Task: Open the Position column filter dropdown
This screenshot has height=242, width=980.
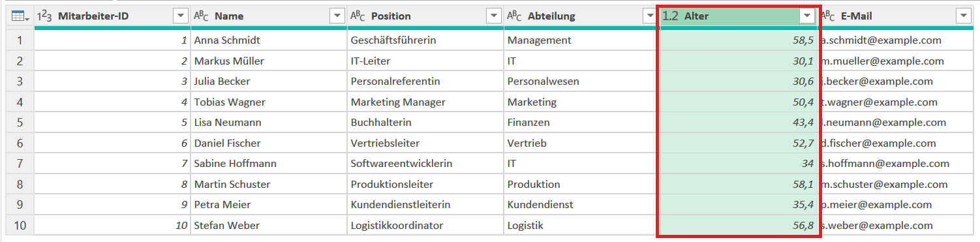Action: pos(494,16)
